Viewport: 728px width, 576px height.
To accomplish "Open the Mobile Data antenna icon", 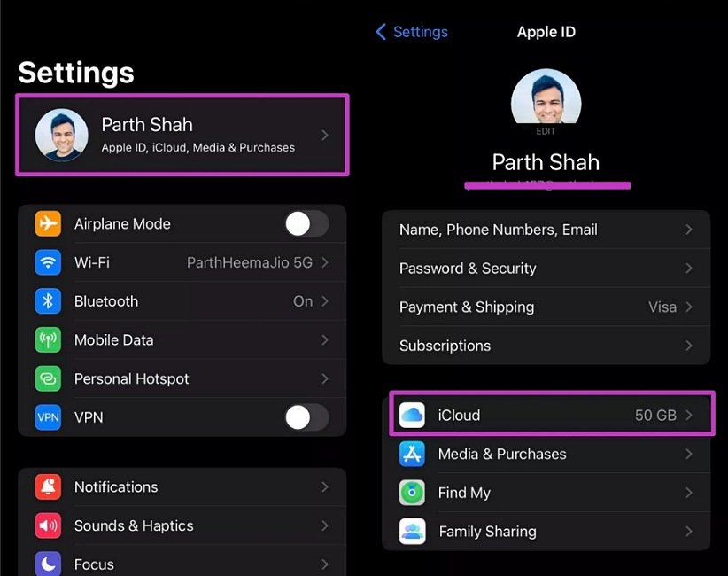I will (x=48, y=340).
